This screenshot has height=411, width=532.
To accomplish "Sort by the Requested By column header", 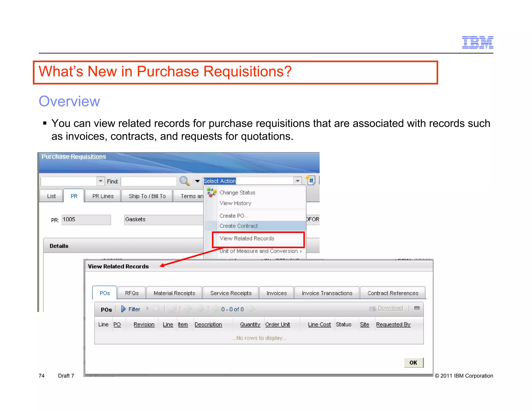I will pyautogui.click(x=393, y=324).
